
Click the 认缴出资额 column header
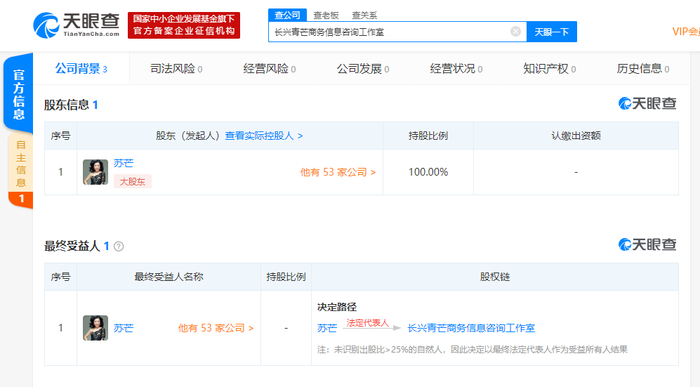pos(576,136)
